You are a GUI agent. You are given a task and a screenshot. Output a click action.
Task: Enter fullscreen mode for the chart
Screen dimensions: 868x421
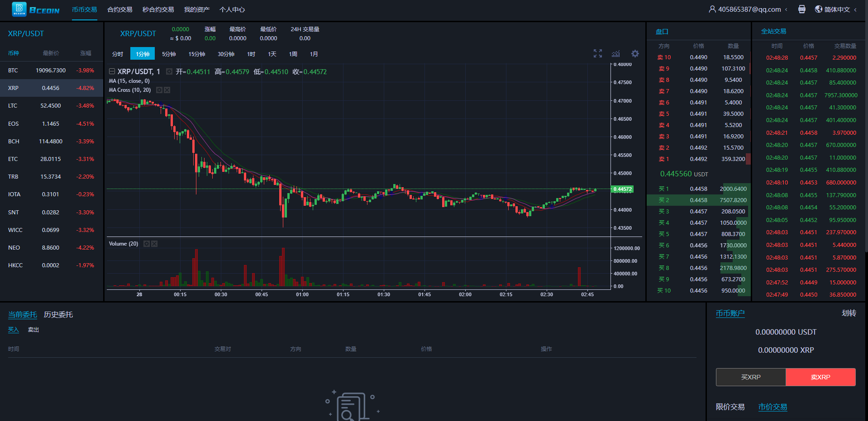(597, 54)
